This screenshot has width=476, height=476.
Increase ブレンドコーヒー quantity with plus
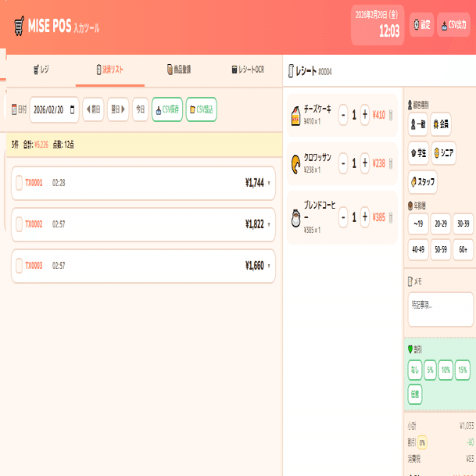(x=365, y=217)
